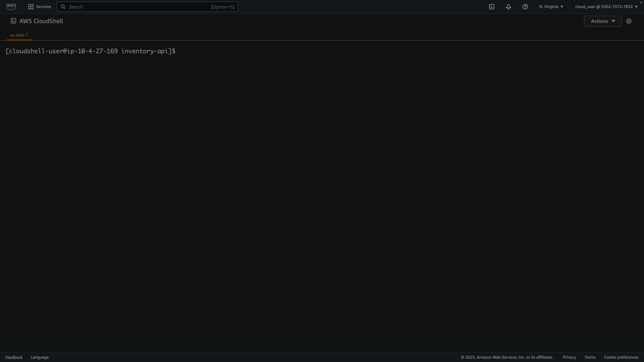Open the notifications bell icon
Image resolution: width=644 pixels, height=362 pixels.
pos(508,7)
